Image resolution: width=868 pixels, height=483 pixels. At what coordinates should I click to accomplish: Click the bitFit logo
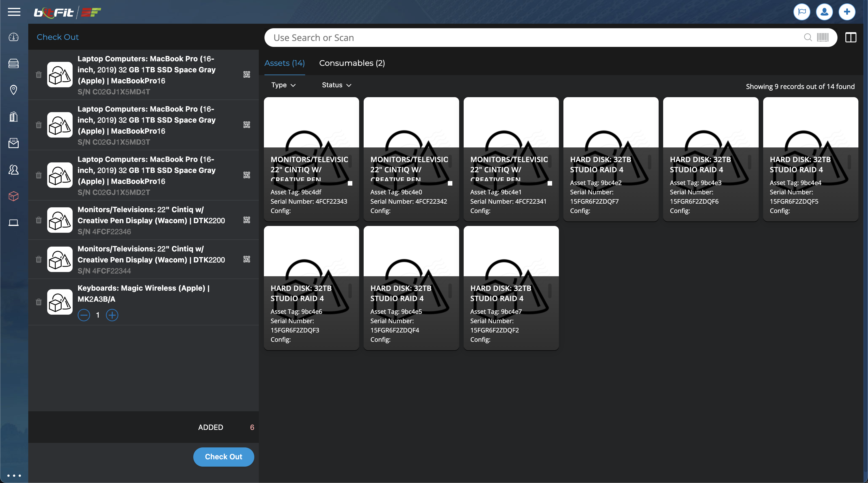pos(68,12)
